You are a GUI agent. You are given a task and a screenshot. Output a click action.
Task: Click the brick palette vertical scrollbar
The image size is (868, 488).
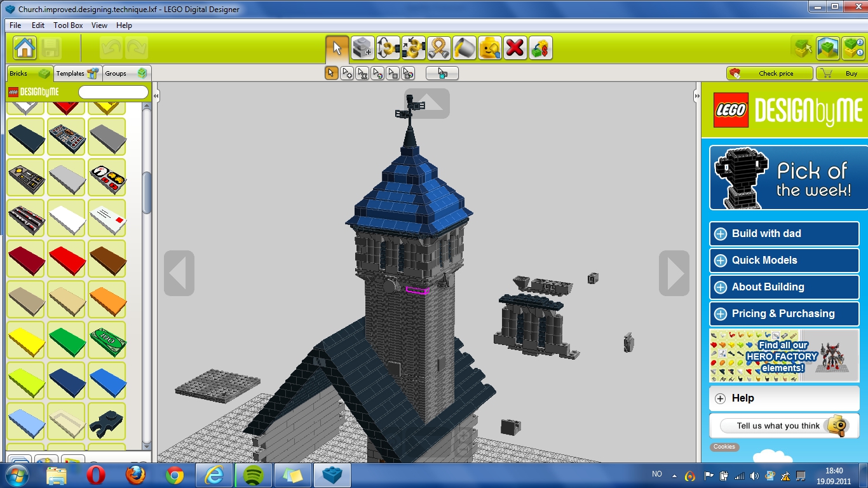[147, 193]
